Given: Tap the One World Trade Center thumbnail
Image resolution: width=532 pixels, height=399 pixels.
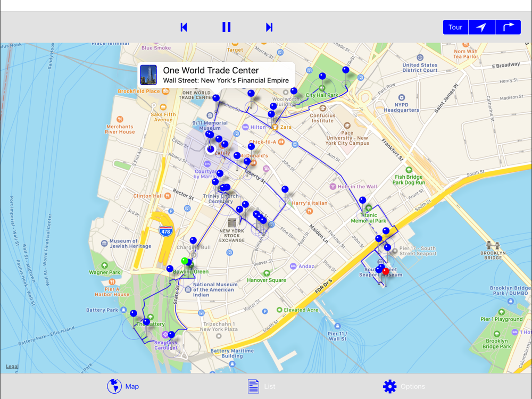Looking at the screenshot, I should pos(148,75).
